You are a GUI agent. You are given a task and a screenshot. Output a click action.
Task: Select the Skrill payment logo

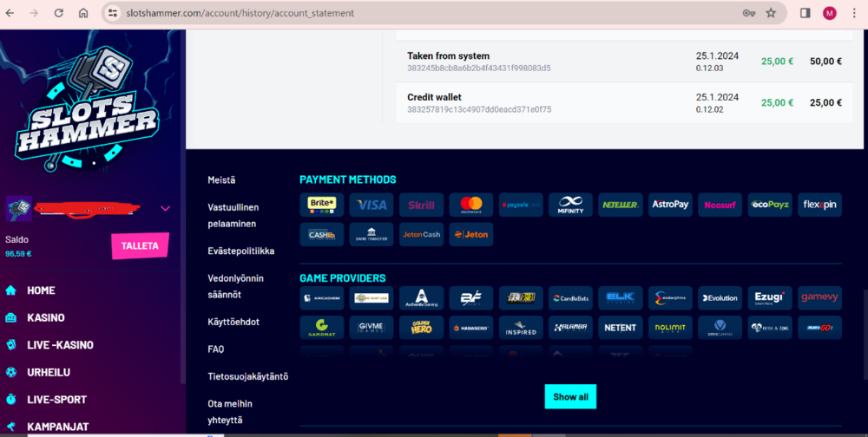tap(421, 205)
